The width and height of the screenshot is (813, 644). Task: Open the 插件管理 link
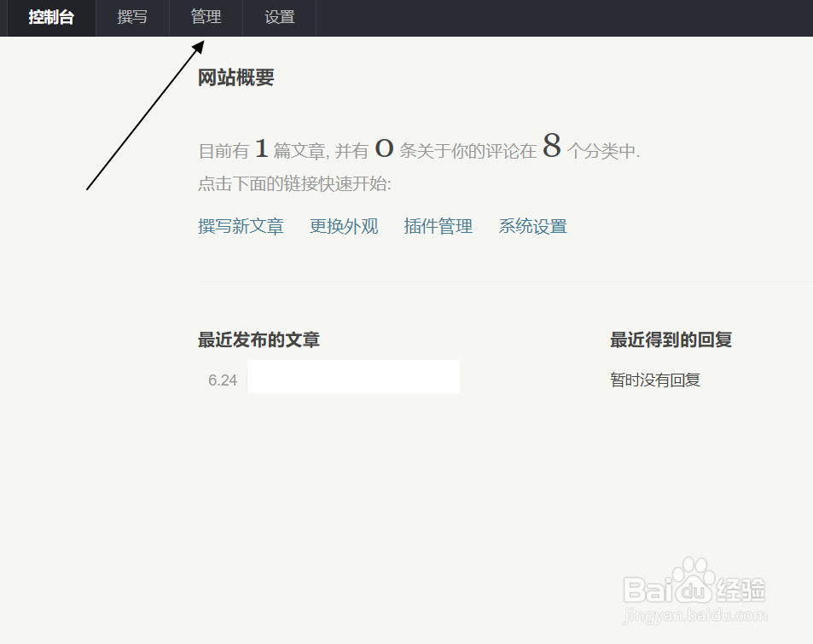438,226
